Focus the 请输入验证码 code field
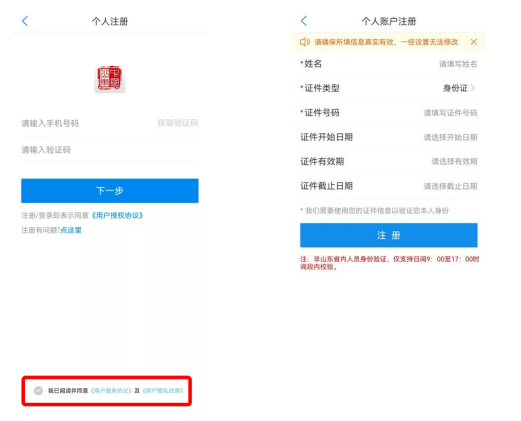This screenshot has height=421, width=521. click(110, 150)
